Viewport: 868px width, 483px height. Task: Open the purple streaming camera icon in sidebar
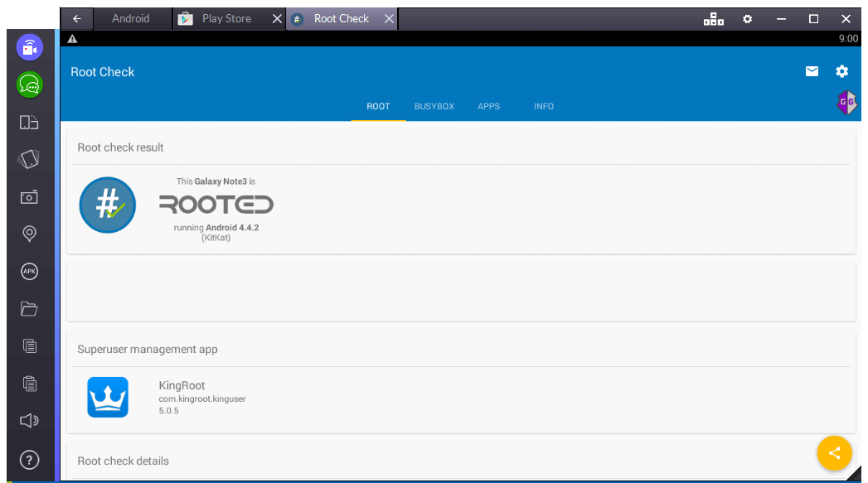tap(30, 47)
